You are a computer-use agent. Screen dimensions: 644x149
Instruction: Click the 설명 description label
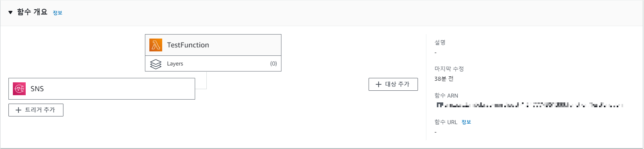440,42
